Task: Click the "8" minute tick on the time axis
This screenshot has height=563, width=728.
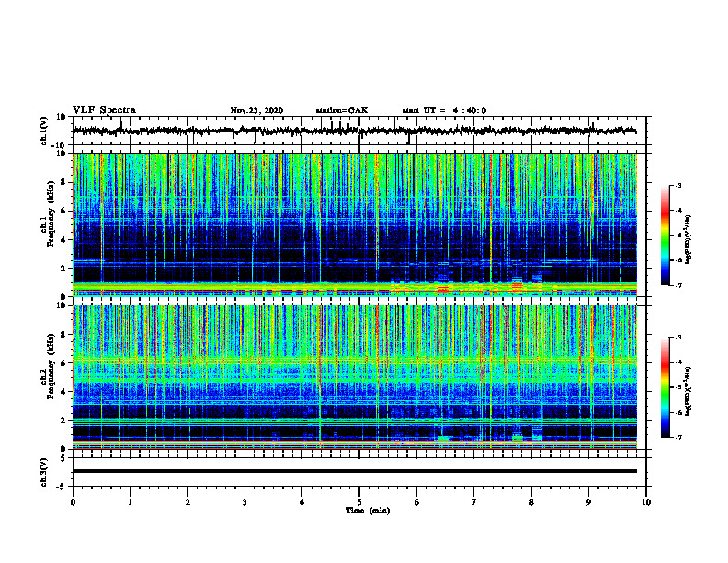Action: pyautogui.click(x=531, y=502)
